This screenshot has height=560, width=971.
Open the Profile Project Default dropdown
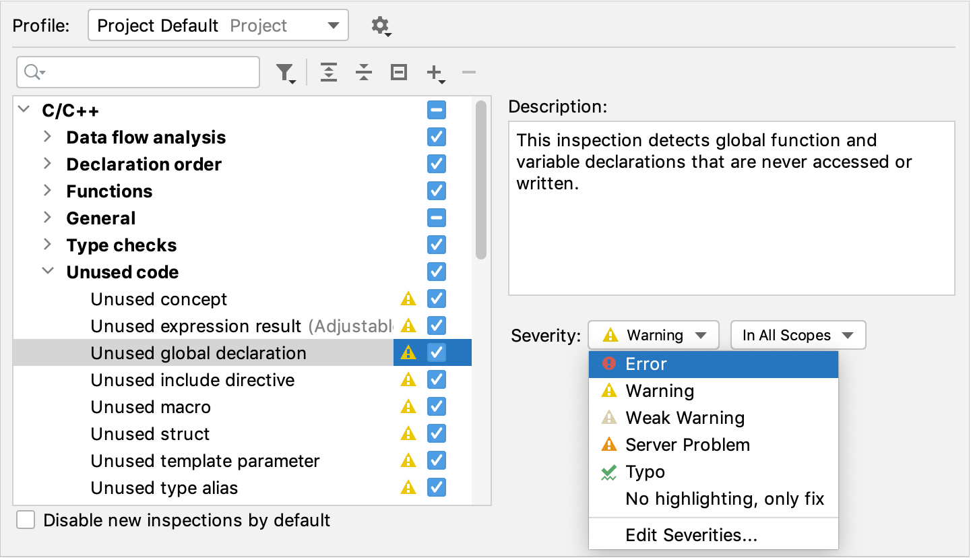pyautogui.click(x=218, y=26)
